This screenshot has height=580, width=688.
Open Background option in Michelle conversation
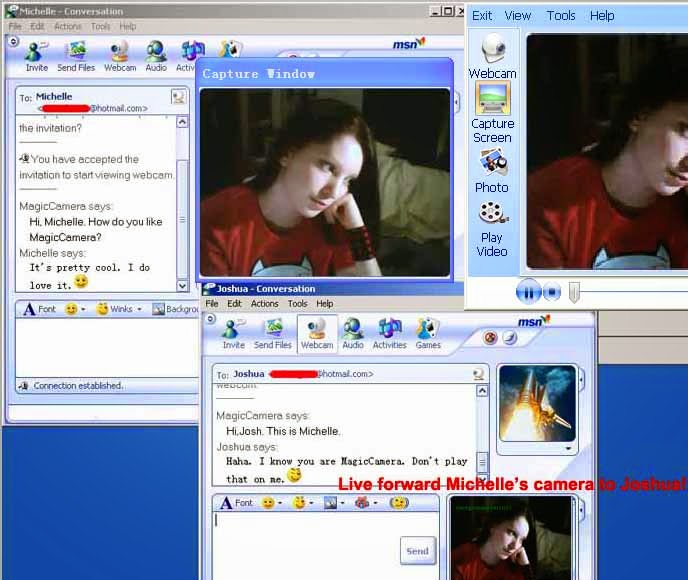(x=175, y=309)
